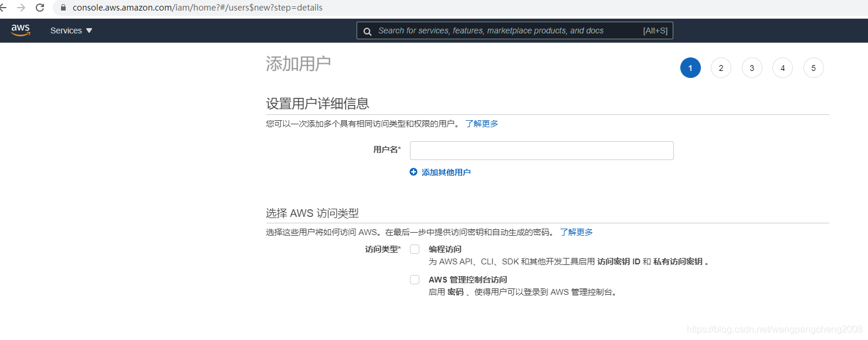Click the 设置用户详细信息 section heading
Image resolution: width=868 pixels, height=340 pixels.
coord(317,104)
